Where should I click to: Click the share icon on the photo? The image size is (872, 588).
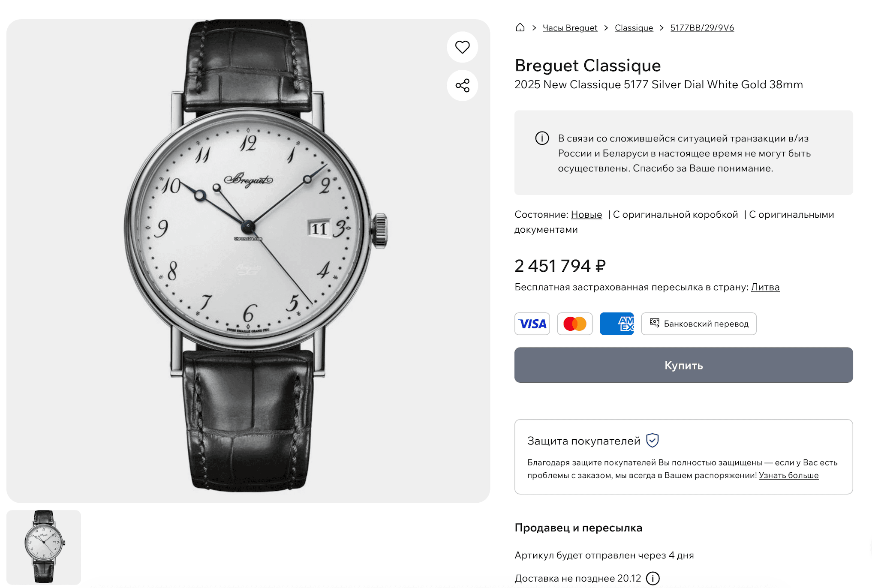click(462, 85)
